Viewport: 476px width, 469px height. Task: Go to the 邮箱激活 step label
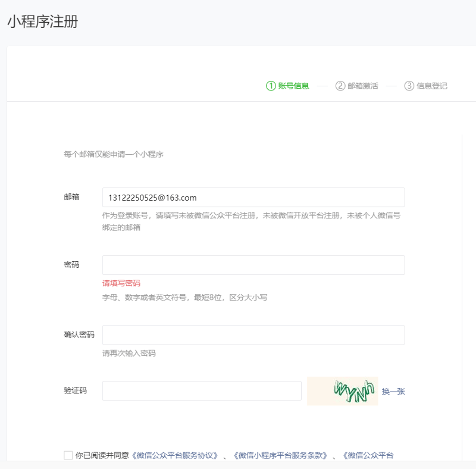coord(363,86)
